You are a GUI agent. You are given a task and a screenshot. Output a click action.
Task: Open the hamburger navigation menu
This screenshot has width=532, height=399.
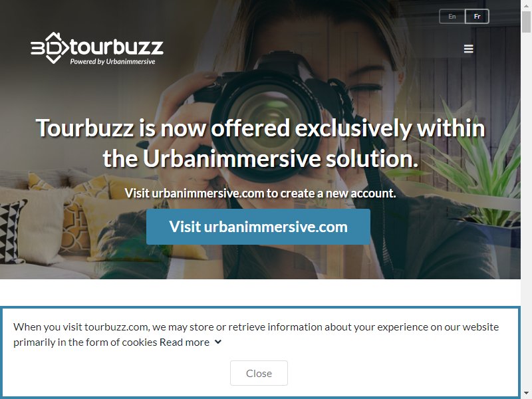[x=469, y=49]
